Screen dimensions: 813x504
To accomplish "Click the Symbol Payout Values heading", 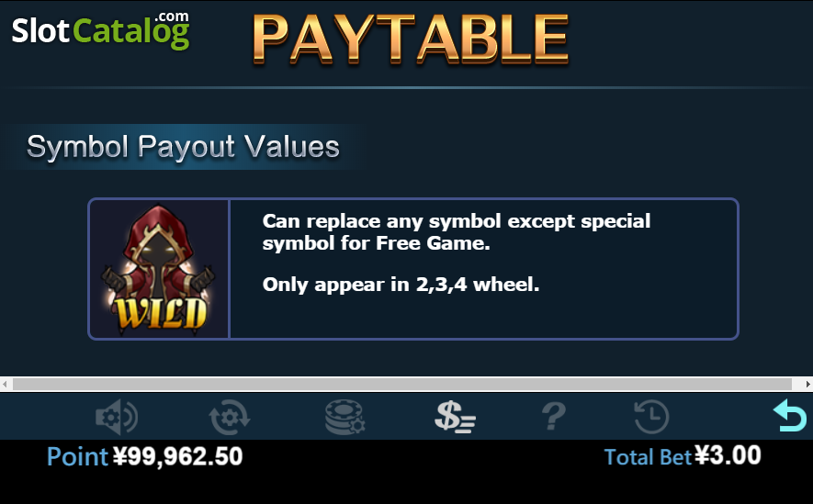I will pyautogui.click(x=183, y=147).
